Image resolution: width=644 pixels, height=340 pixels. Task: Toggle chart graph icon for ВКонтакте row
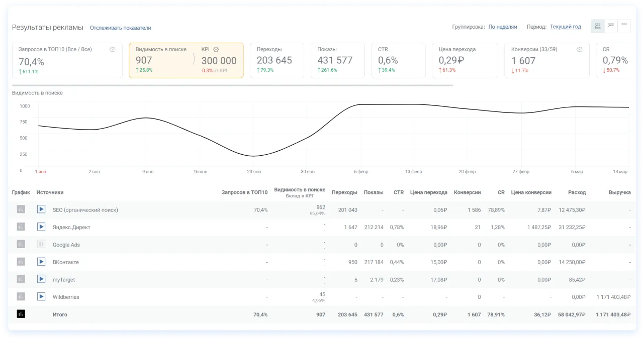(x=21, y=262)
